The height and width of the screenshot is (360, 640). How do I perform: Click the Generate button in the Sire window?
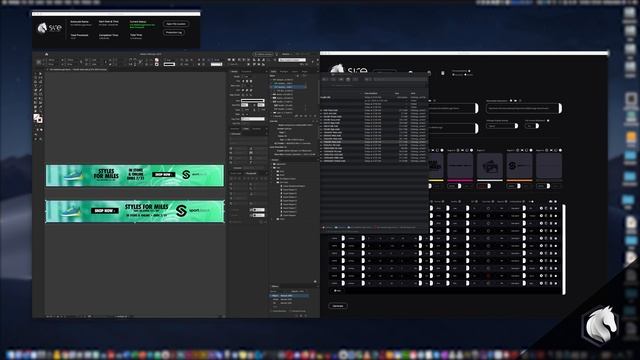point(338,306)
